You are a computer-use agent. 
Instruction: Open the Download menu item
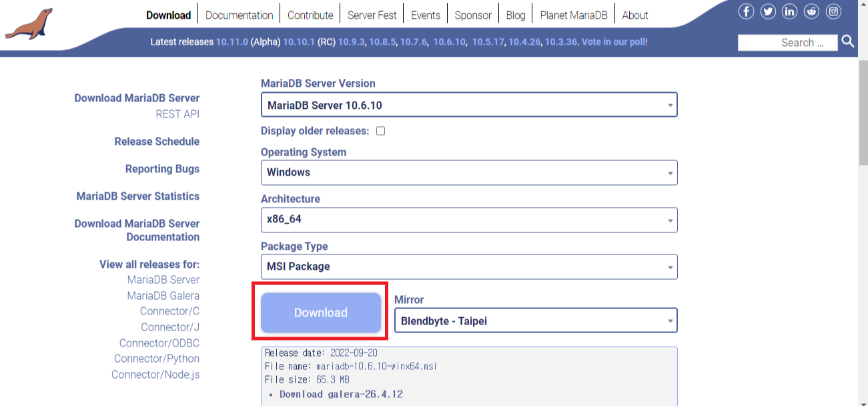tap(168, 15)
